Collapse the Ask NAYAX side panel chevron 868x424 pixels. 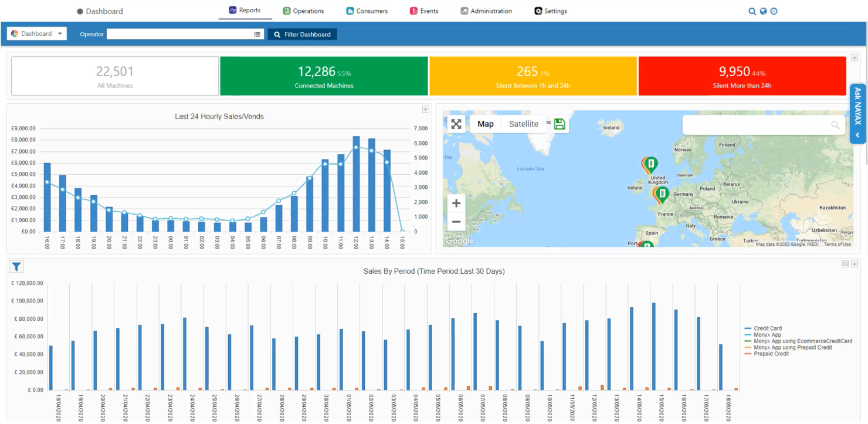pos(857,135)
